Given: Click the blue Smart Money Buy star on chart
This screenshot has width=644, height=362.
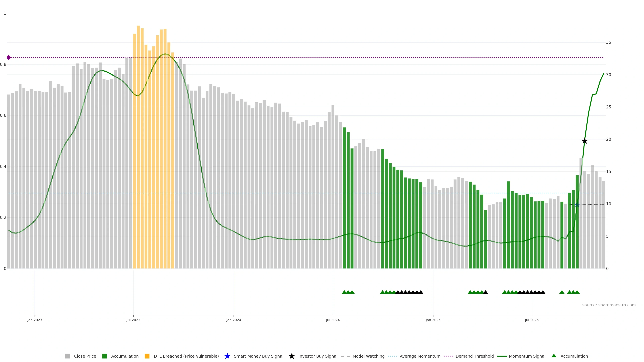Looking at the screenshot, I should coord(577,205).
